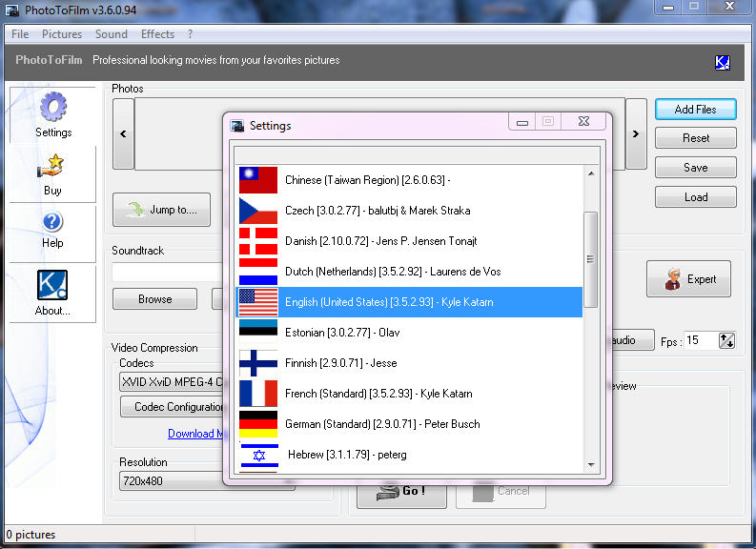Viewport: 756px width, 549px height.
Task: Select Finnish language entry
Action: click(409, 363)
